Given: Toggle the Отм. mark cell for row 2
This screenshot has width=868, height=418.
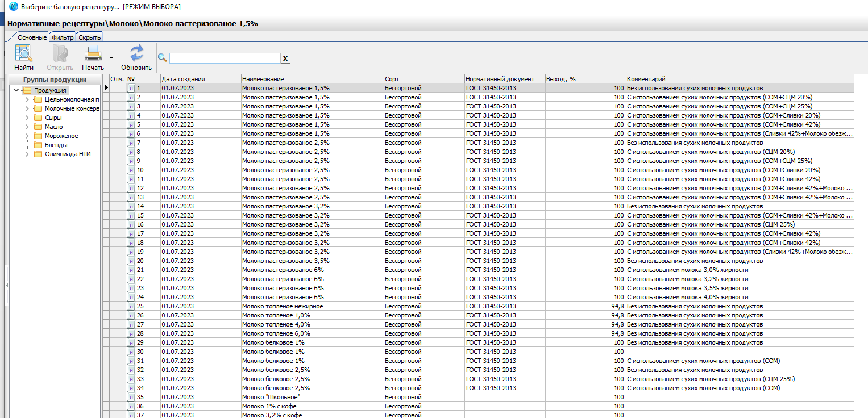Looking at the screenshot, I should [x=117, y=98].
